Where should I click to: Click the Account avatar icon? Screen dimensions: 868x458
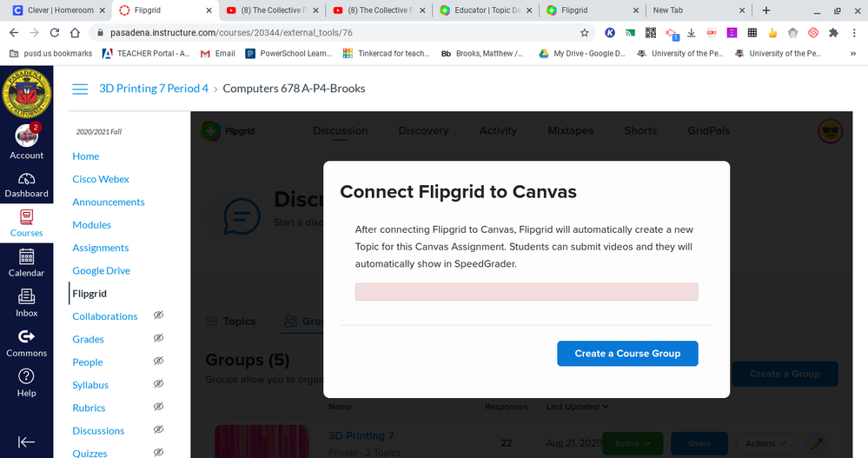coord(26,137)
